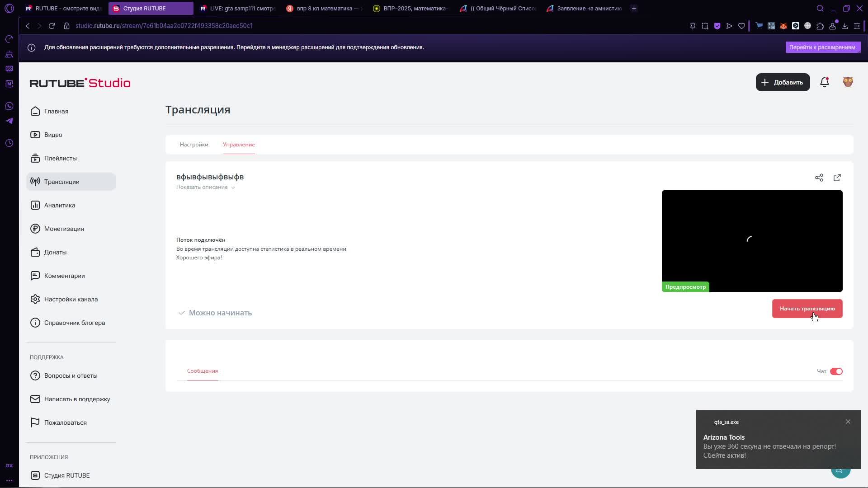The height and width of the screenshot is (488, 868).
Task: Switch to the first RUTUBE смотрите видео tab
Action: tap(64, 8)
